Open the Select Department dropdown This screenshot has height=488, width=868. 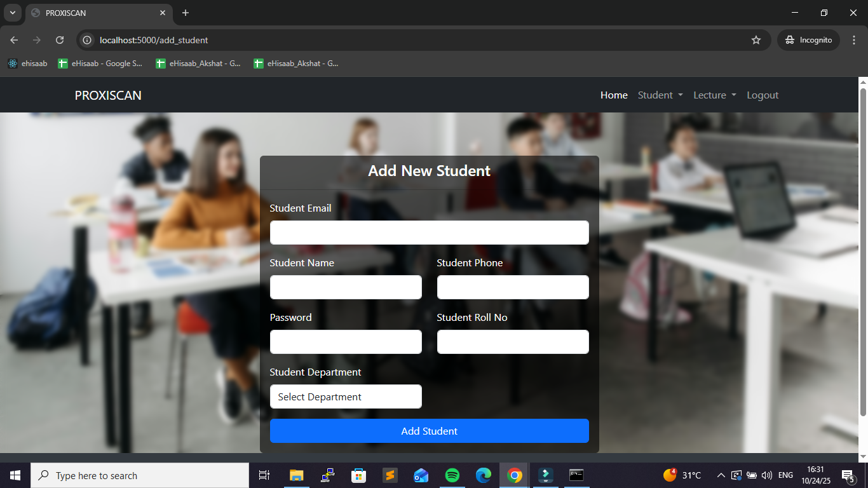[x=346, y=396]
